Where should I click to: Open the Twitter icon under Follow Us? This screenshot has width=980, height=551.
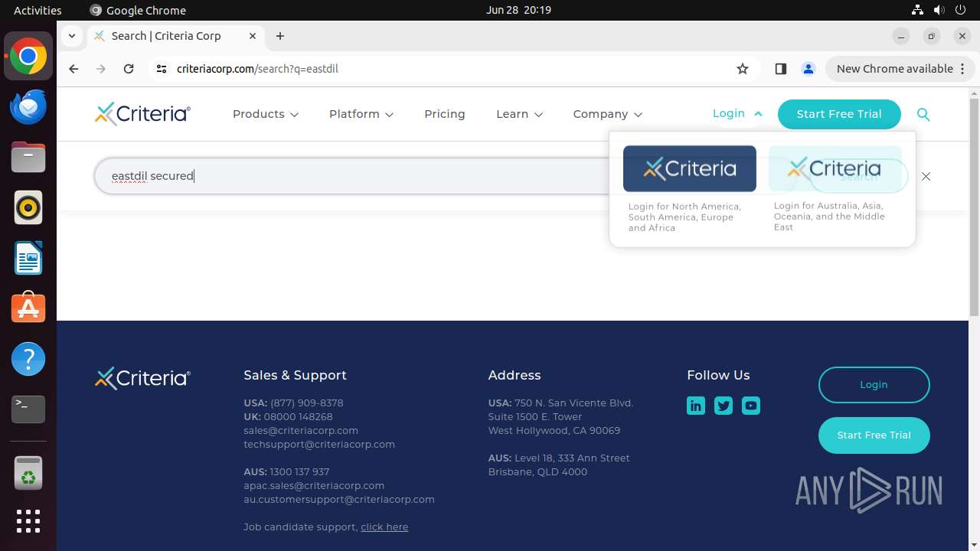[x=724, y=406]
